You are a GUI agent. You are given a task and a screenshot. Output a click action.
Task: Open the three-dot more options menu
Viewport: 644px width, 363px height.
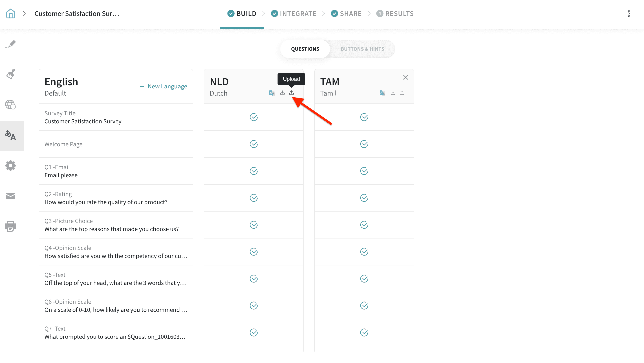[x=629, y=13]
